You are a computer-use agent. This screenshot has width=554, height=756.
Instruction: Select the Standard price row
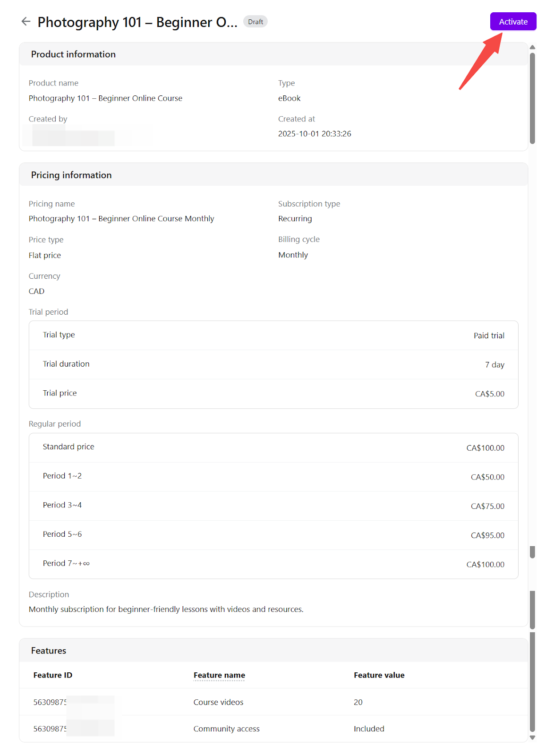click(x=273, y=447)
